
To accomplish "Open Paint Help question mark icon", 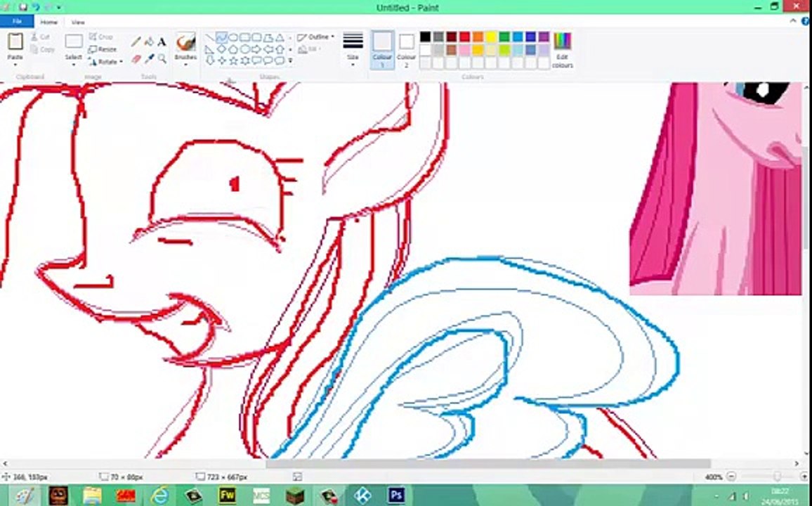I will coord(805,21).
